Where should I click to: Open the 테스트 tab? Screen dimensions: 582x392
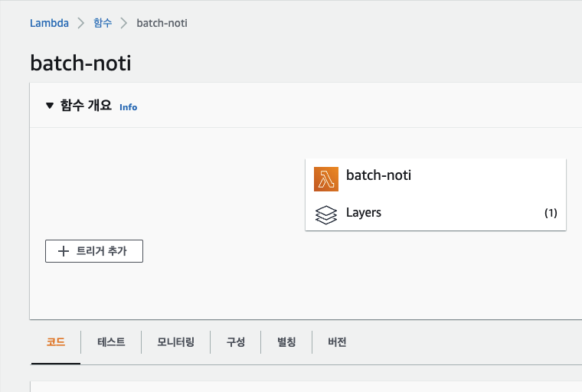pyautogui.click(x=111, y=342)
